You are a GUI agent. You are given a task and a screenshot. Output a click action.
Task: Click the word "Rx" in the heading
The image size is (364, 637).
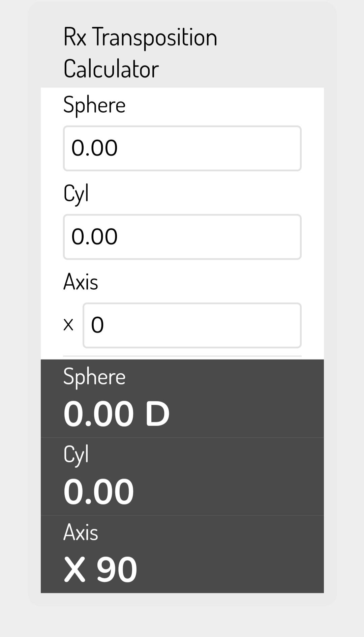coord(75,37)
